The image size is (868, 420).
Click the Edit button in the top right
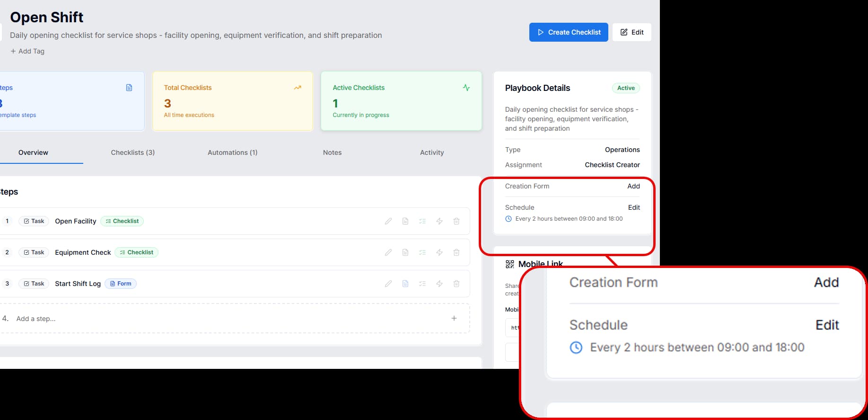point(631,32)
